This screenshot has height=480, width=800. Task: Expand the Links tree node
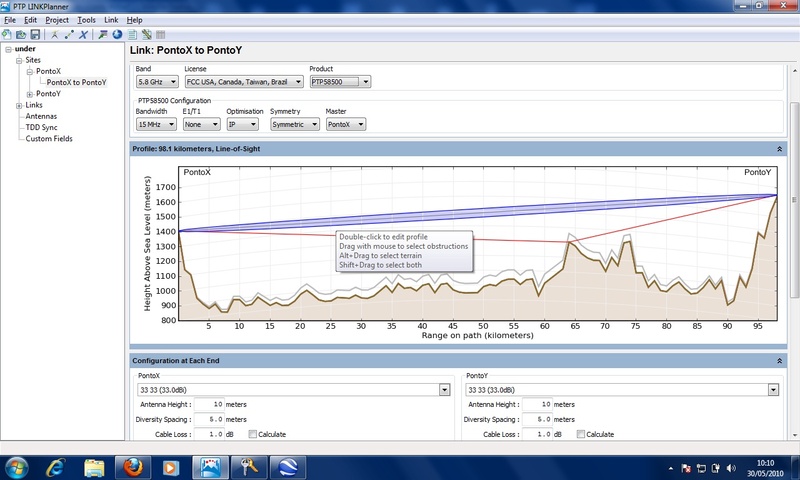coord(19,105)
